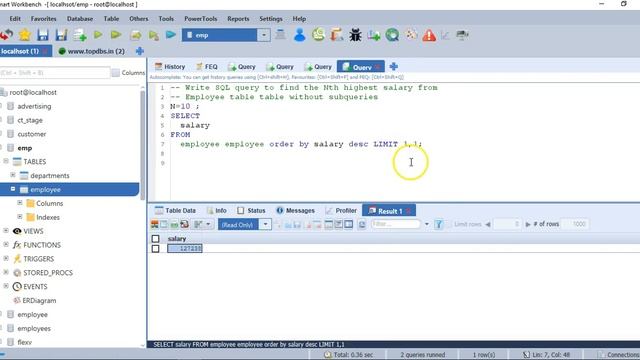640x360 pixels.
Task: Click the folder with arrow toolbar icon
Action: point(136,35)
